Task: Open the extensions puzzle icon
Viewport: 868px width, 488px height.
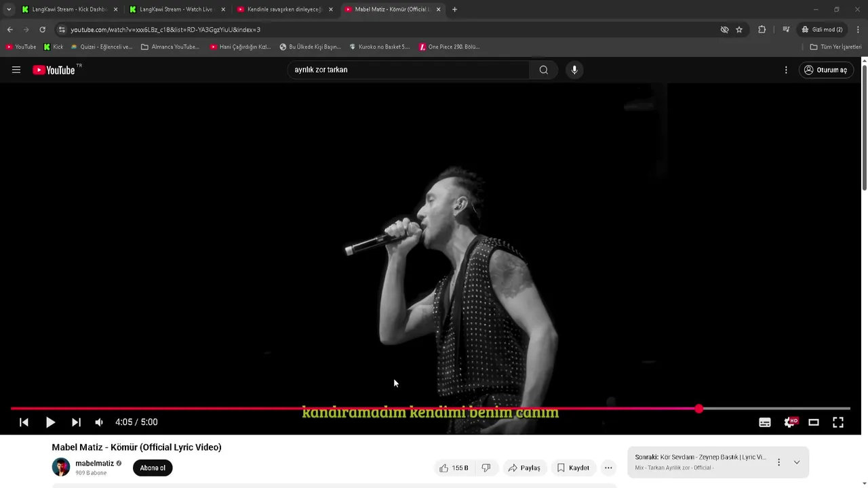Action: click(x=762, y=30)
